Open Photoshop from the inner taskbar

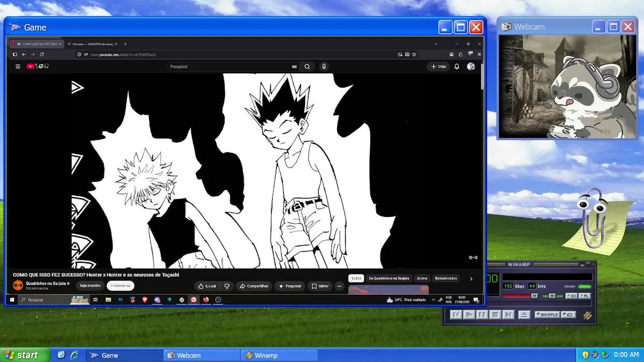click(120, 300)
